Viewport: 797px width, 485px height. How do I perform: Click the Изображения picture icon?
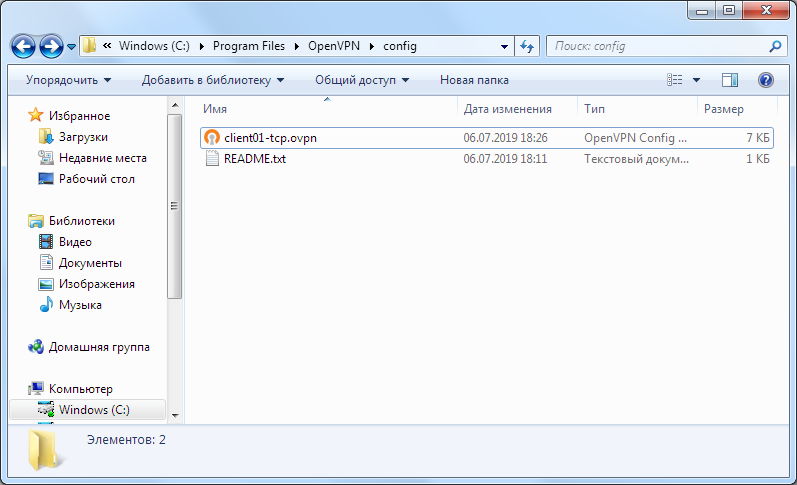point(46,284)
